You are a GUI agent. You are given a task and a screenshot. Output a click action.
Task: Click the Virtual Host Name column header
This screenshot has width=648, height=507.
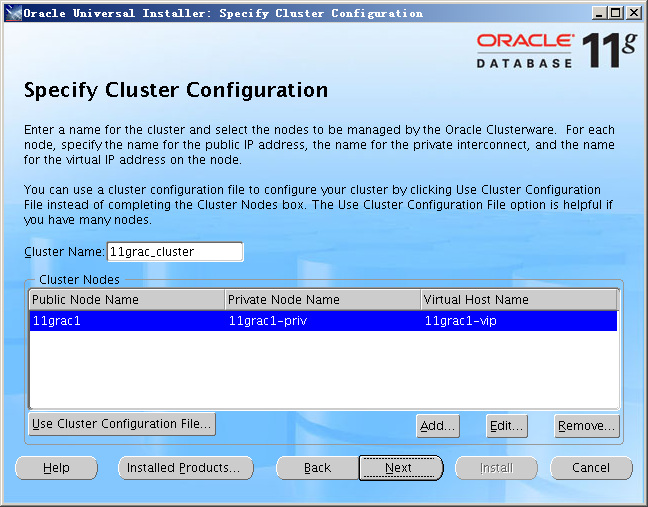pos(518,300)
